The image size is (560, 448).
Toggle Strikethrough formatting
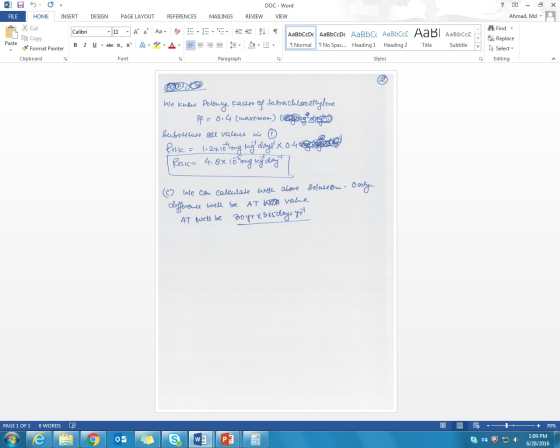110,45
